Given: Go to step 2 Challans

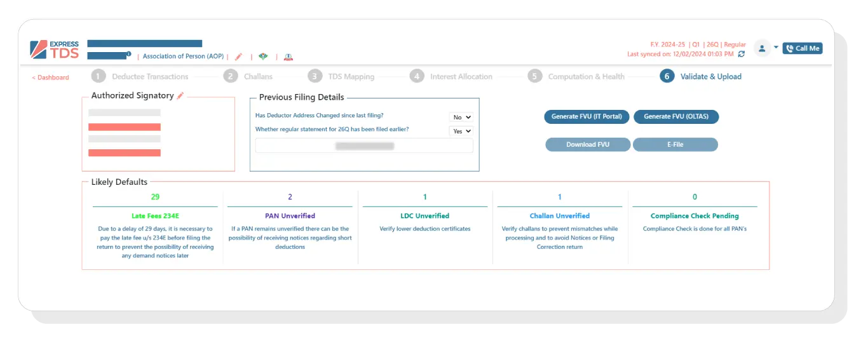Looking at the screenshot, I should tap(249, 77).
